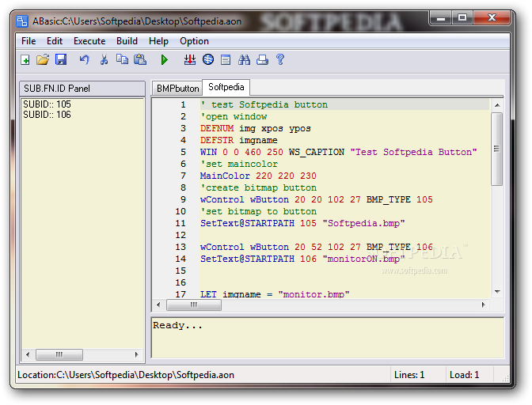This screenshot has width=532, height=405.
Task: Select SUBID:: 105 in panel list
Action: 47,104
